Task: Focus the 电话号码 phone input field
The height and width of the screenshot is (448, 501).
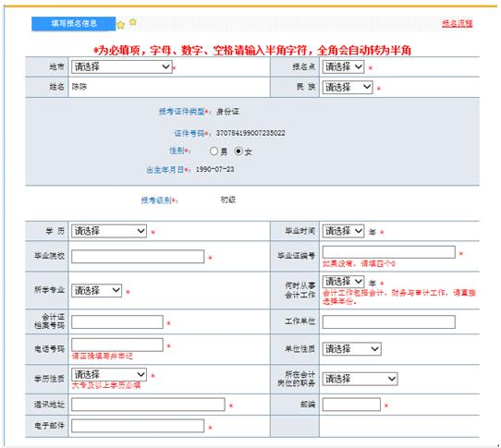Action: pos(117,345)
